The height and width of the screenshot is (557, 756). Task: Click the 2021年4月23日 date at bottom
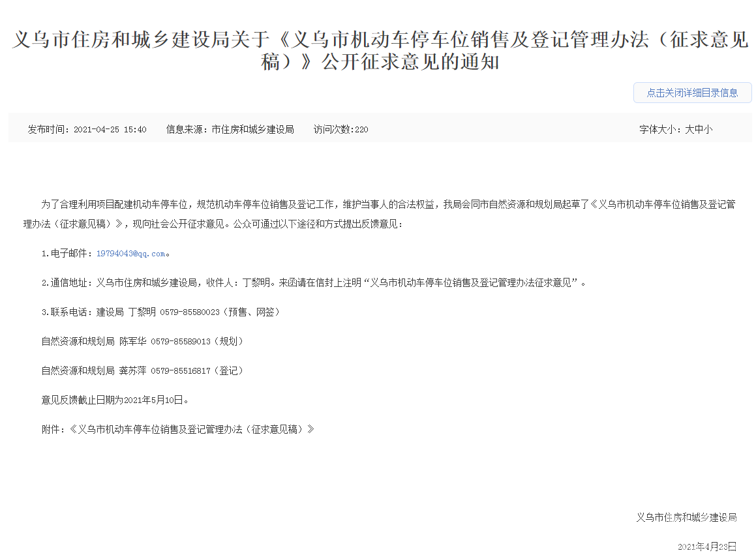tap(706, 546)
